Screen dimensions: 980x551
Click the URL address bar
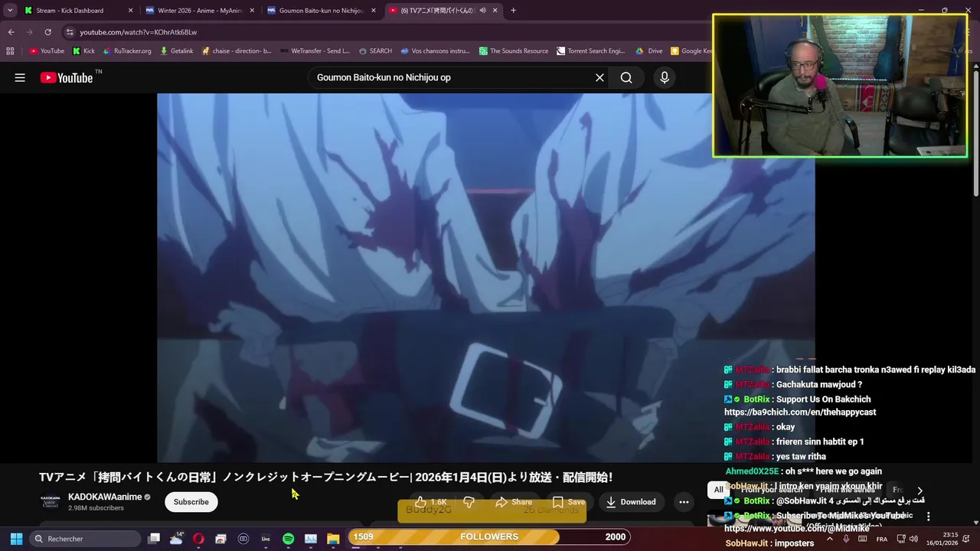(x=383, y=32)
